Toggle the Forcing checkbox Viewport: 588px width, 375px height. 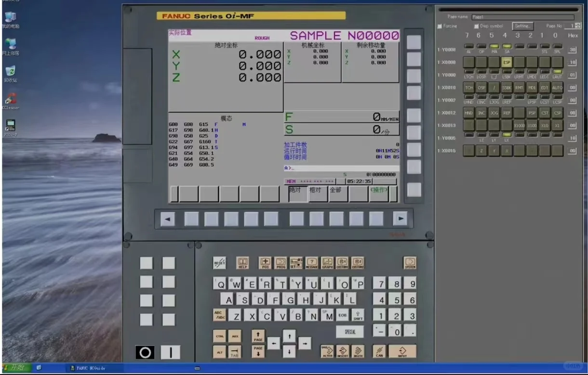(x=439, y=26)
